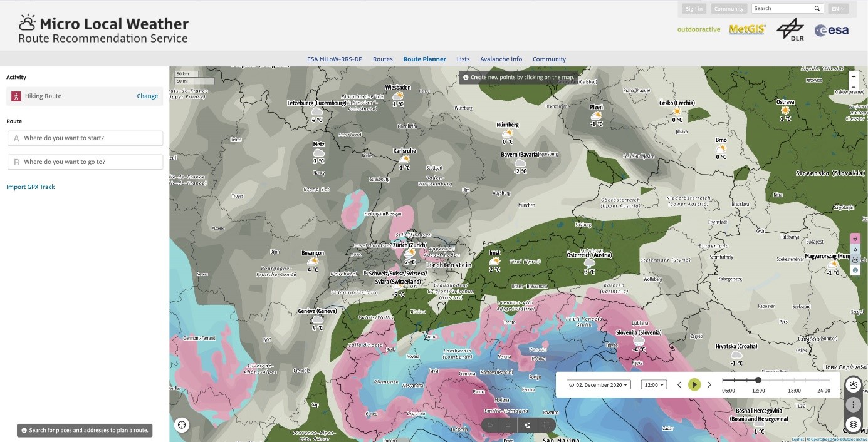
Task: Jump timeline to 18:00 mark
Action: [794, 390]
